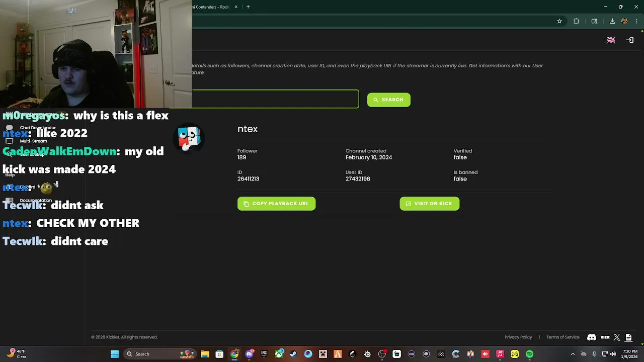
Task: Open the Windows Start menu
Action: (x=115, y=354)
